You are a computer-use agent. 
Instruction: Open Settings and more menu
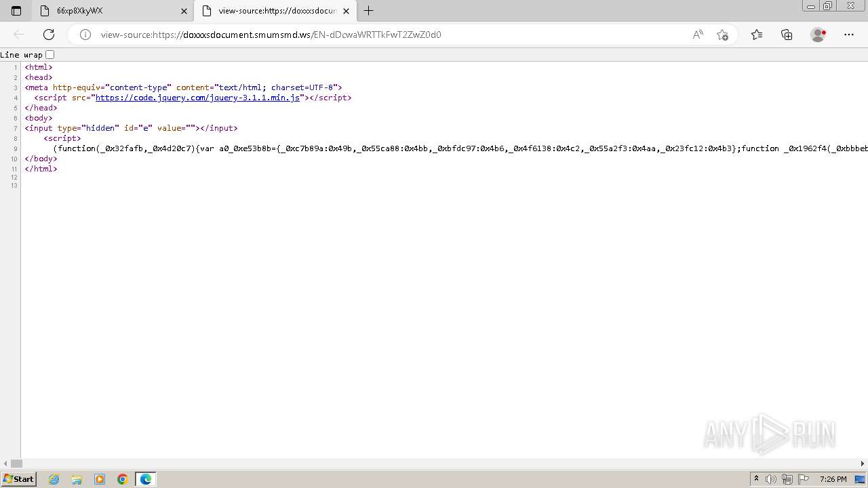[x=849, y=35]
